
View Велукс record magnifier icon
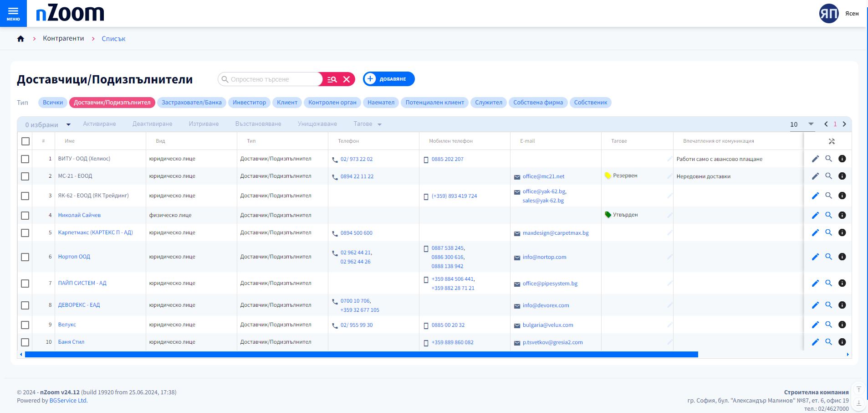tap(829, 325)
